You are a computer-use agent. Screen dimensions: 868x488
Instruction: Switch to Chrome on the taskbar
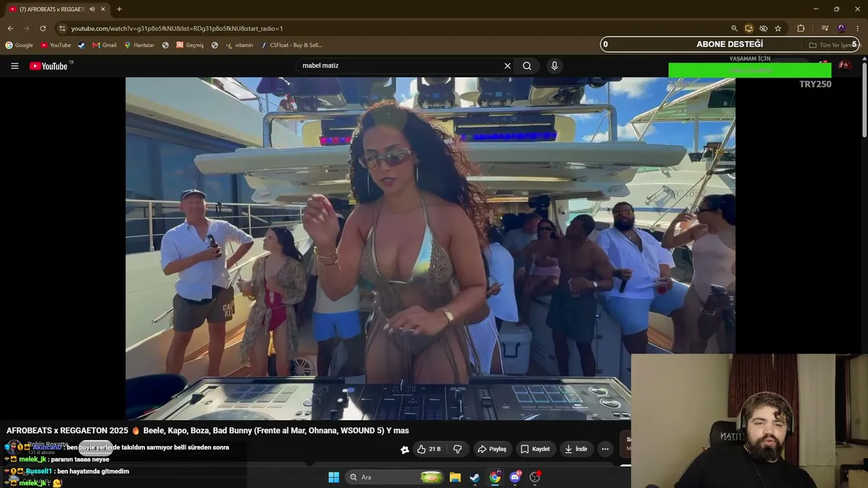point(495,477)
